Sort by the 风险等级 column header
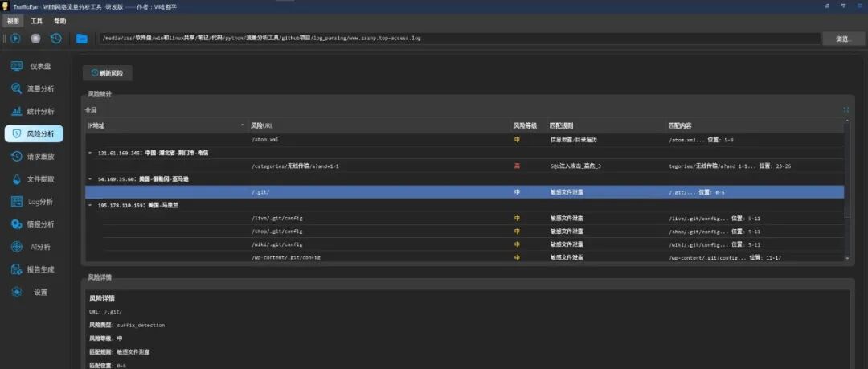This screenshot has width=868, height=369. tap(527, 125)
